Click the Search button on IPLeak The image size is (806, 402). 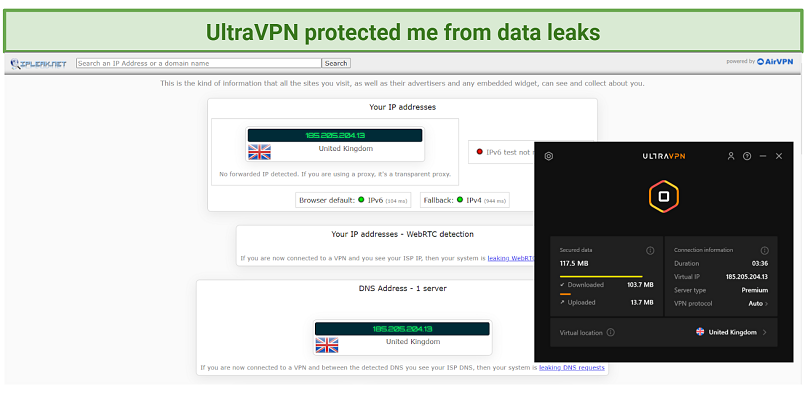pyautogui.click(x=336, y=63)
